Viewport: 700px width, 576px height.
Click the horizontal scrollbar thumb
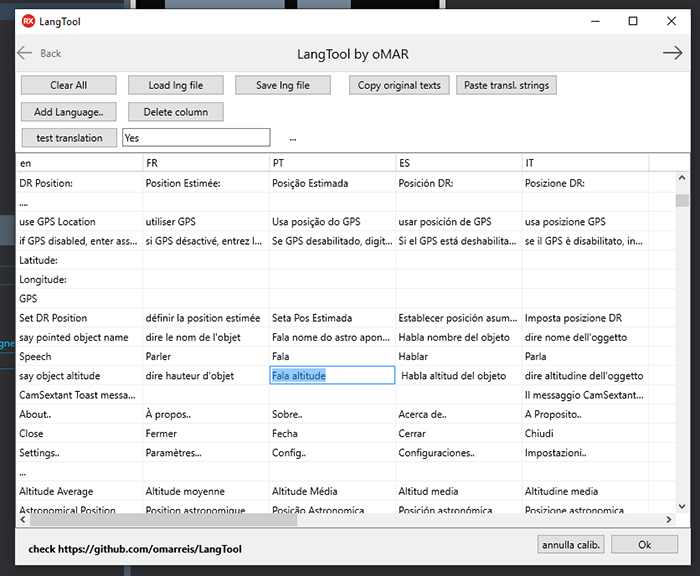click(x=163, y=519)
